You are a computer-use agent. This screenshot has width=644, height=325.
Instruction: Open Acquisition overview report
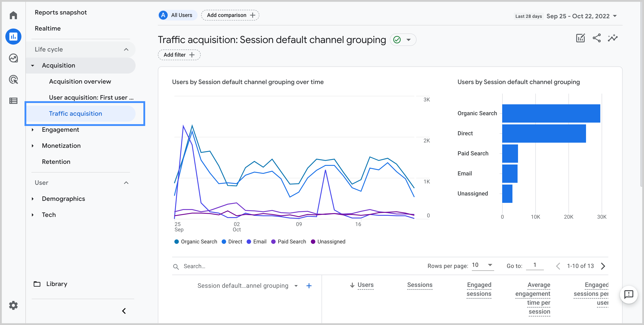[80, 82]
